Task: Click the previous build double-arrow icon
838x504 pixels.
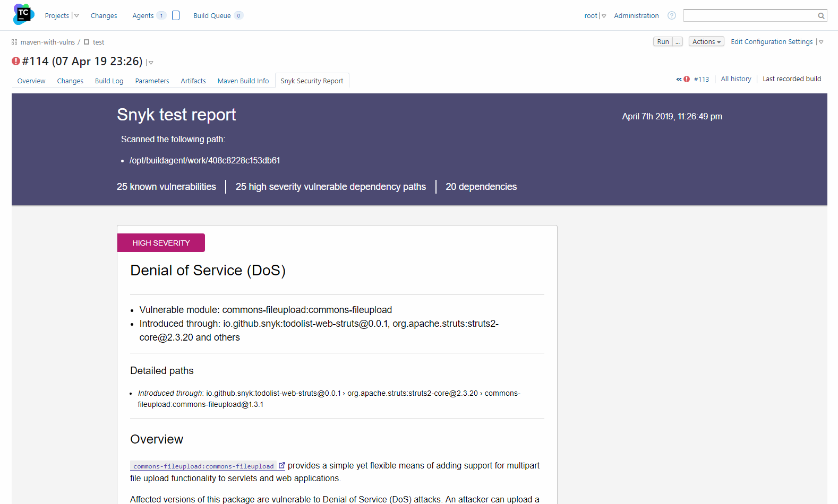Action: [679, 79]
